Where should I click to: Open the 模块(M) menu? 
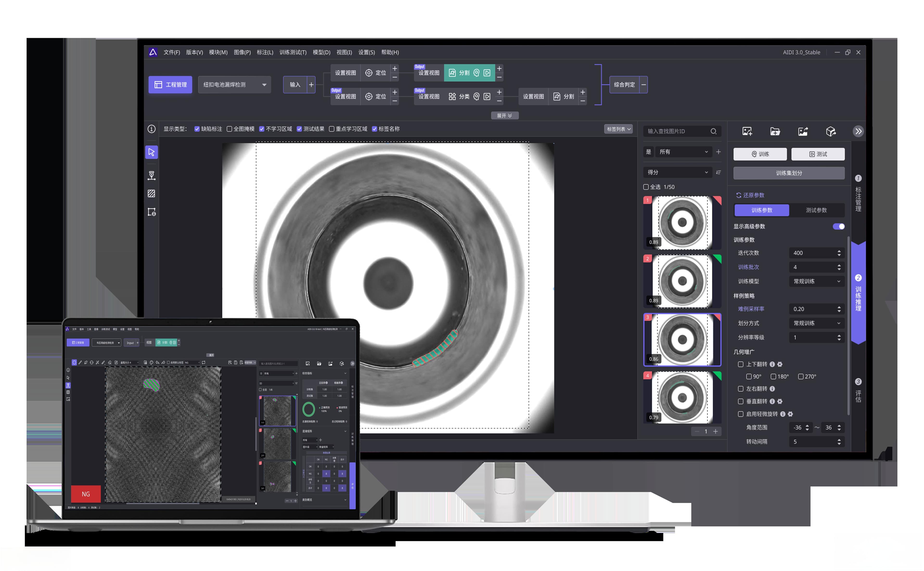218,52
